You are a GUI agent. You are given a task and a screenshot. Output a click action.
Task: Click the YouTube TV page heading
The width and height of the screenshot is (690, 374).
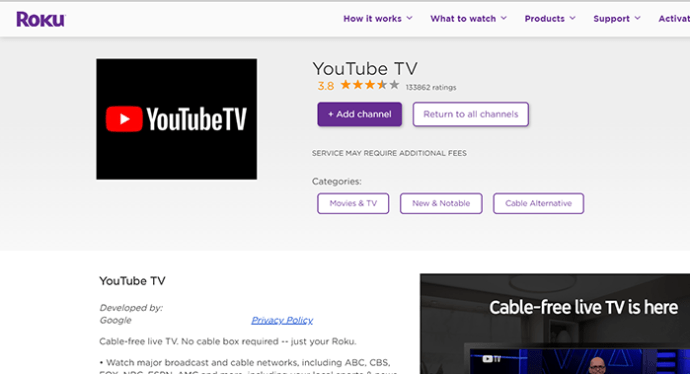point(365,69)
